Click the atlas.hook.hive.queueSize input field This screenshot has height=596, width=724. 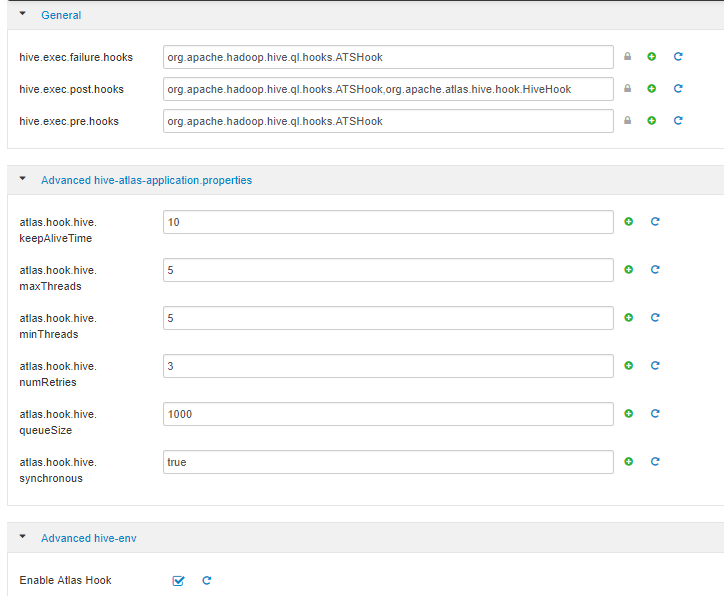tap(388, 414)
